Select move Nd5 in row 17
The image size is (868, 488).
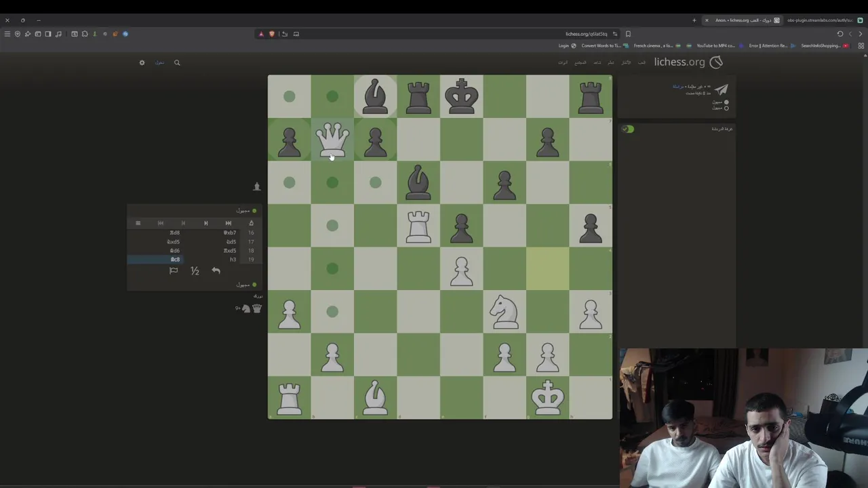231,241
